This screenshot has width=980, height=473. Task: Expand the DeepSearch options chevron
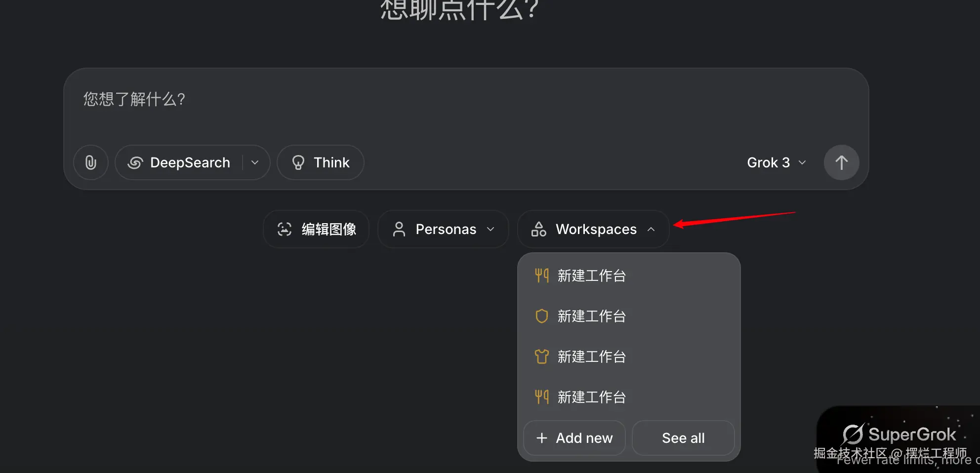(255, 162)
